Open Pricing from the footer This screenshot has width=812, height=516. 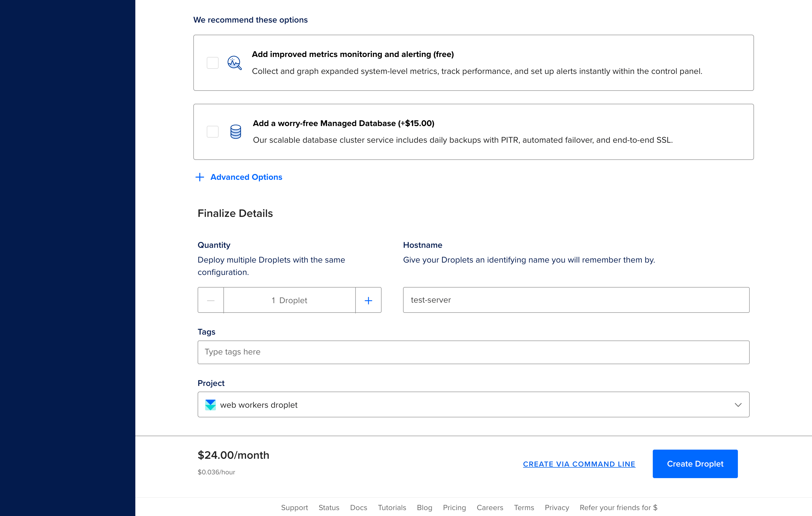pyautogui.click(x=454, y=508)
